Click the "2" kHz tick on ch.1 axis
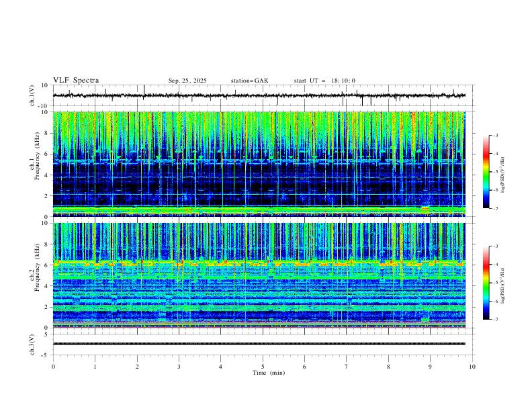The height and width of the screenshot is (411, 532). 46,195
